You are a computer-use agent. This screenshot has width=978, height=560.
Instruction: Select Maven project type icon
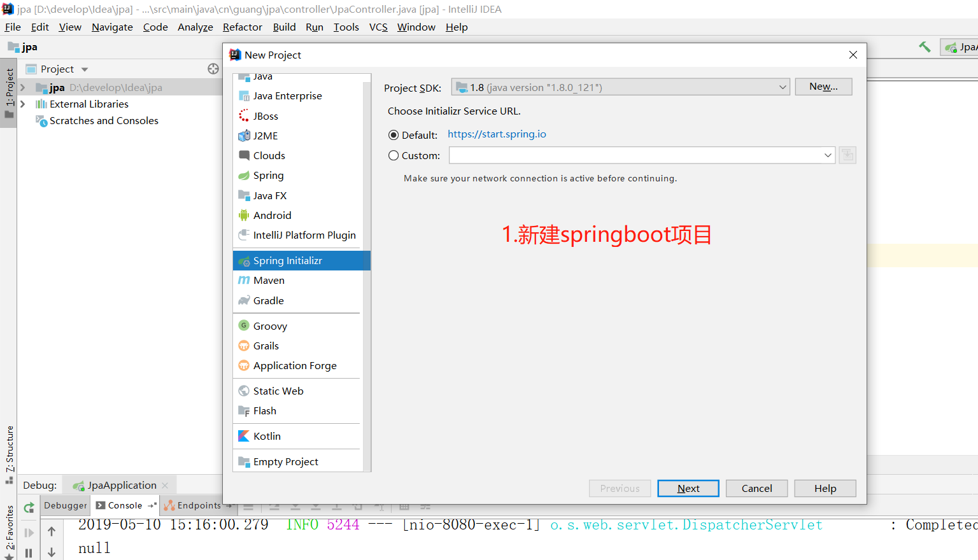click(244, 281)
